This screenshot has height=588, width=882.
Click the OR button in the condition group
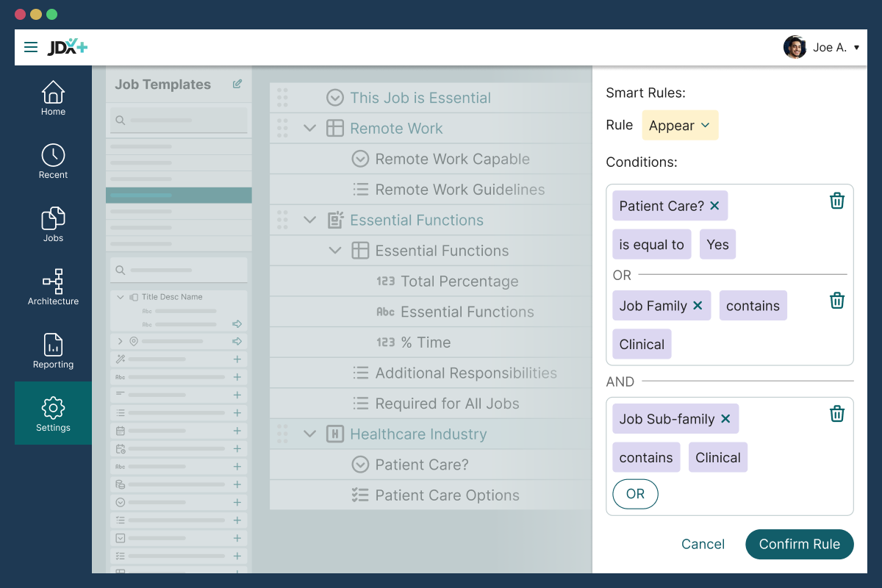[635, 494]
